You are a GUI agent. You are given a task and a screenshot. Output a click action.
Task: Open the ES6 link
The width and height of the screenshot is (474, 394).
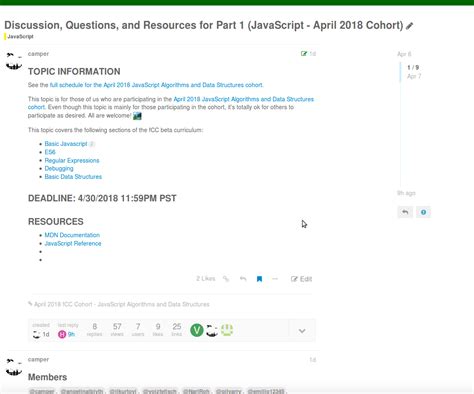click(50, 152)
